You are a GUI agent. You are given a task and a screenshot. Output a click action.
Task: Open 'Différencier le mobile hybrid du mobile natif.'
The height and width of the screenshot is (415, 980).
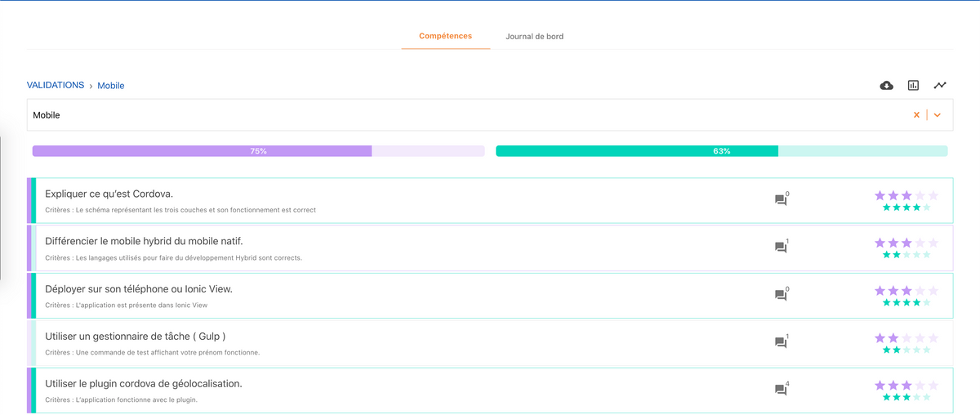pos(144,241)
